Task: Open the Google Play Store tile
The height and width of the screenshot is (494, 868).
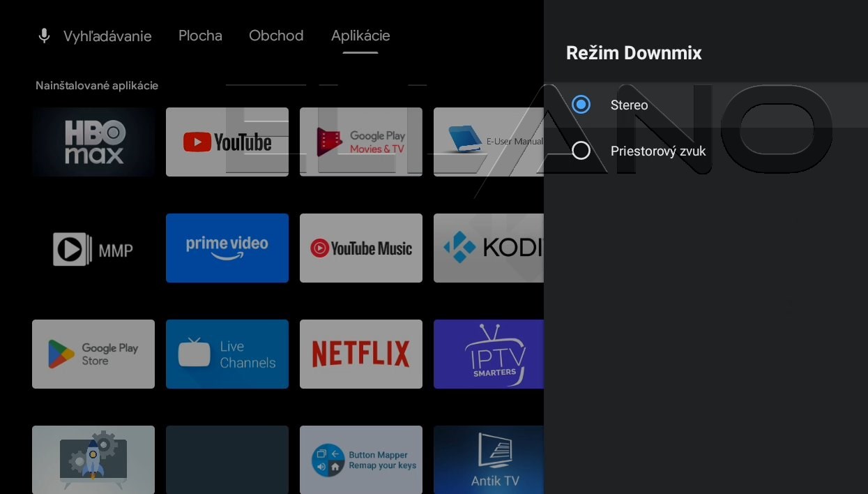Action: 93,354
